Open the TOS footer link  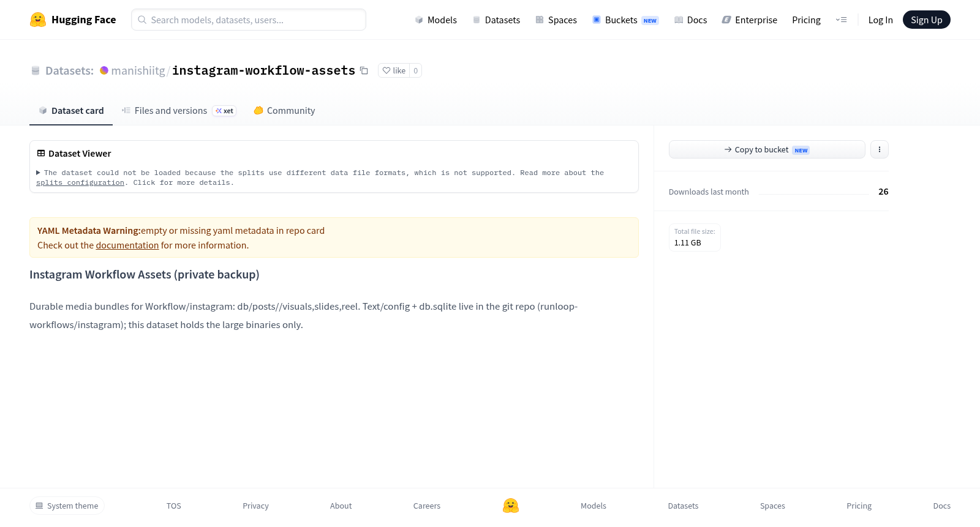click(174, 506)
